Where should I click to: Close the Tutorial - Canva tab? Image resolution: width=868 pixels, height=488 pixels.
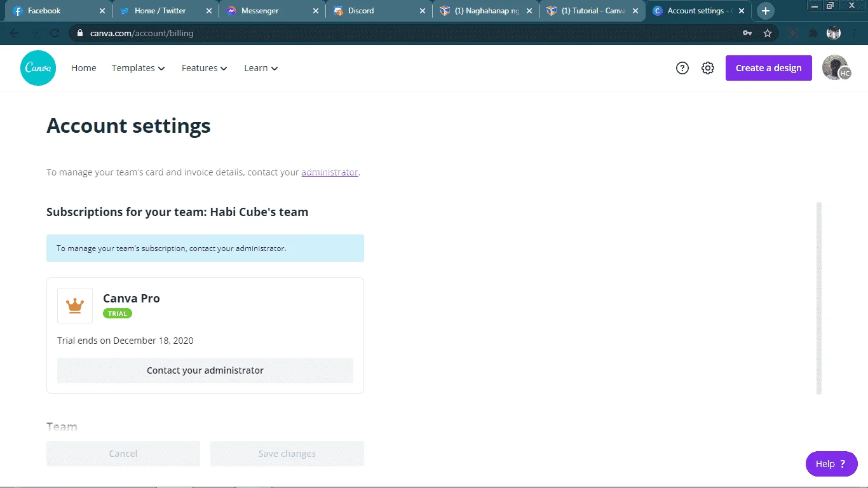636,11
